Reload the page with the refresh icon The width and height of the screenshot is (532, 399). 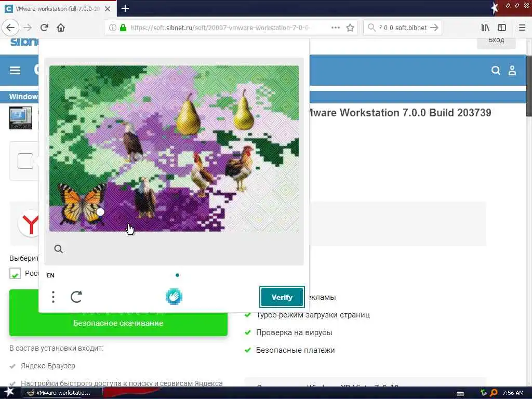click(x=44, y=28)
